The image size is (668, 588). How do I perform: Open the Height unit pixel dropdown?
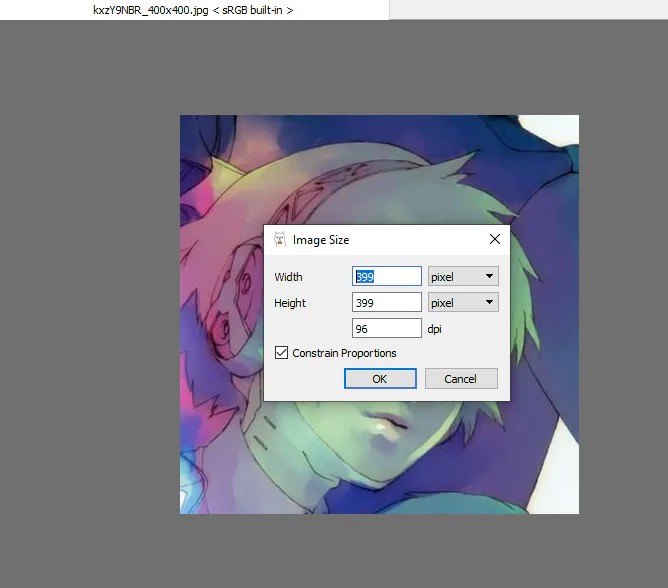point(463,303)
